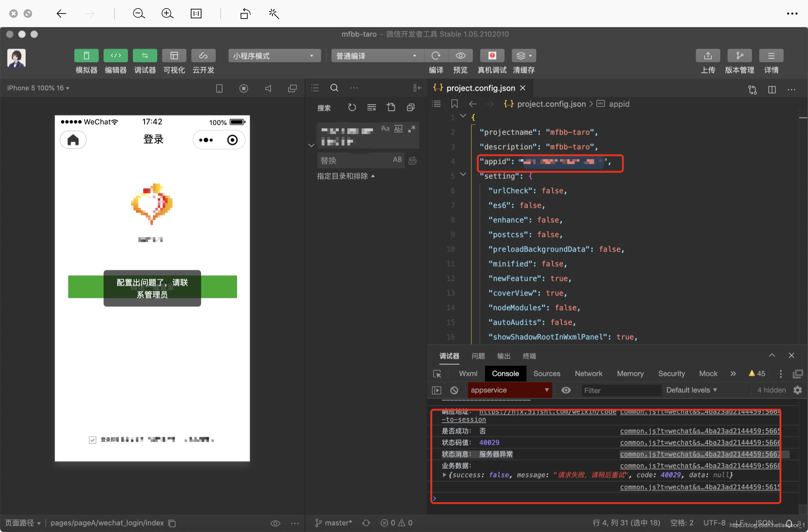This screenshot has width=808, height=532.
Task: Click the 编译 compile refresh icon
Action: coord(436,56)
